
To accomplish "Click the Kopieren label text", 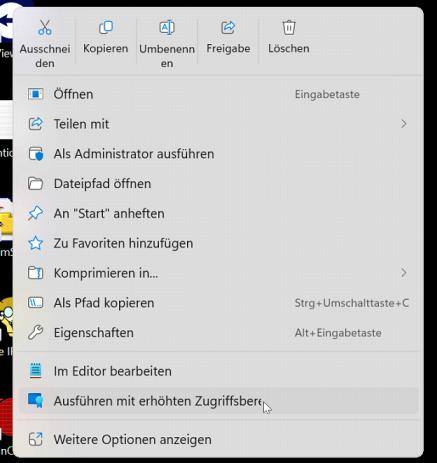I will [x=106, y=49].
